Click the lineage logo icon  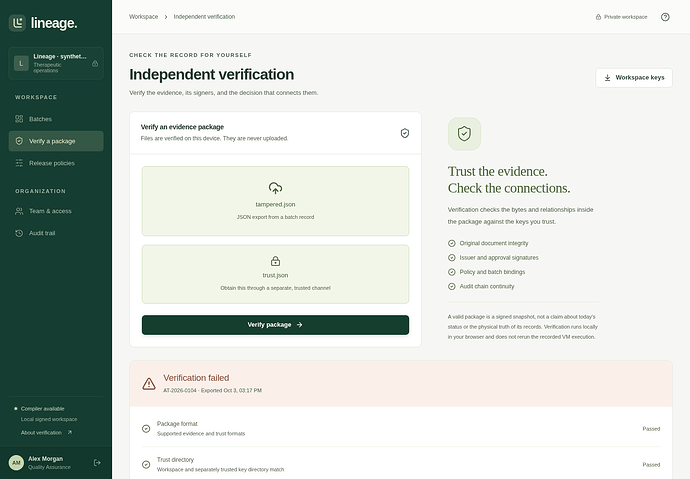click(x=17, y=23)
